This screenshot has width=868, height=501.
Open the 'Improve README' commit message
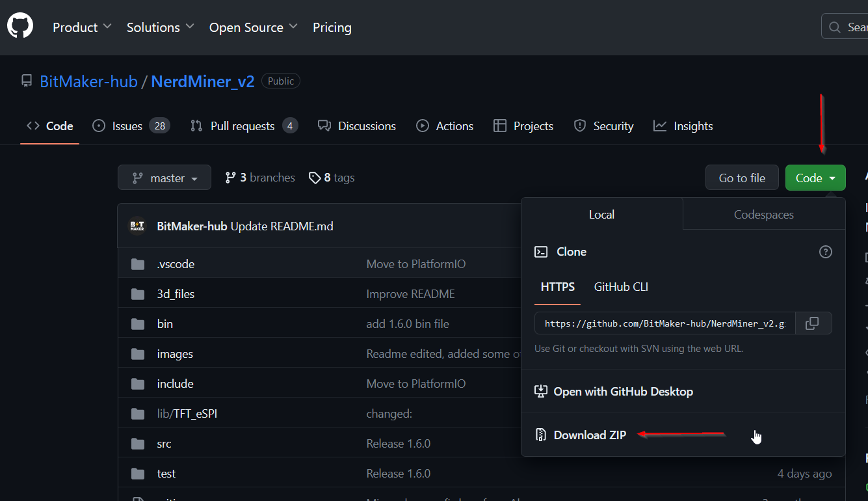(x=410, y=294)
